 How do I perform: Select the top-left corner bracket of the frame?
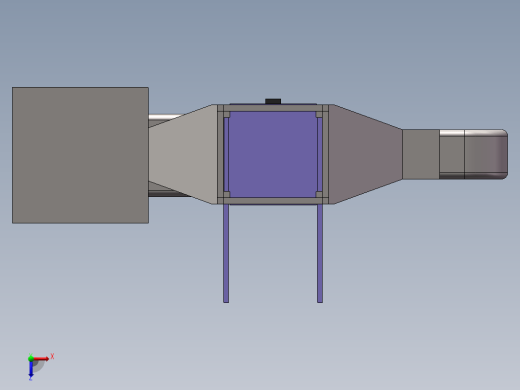click(226, 114)
